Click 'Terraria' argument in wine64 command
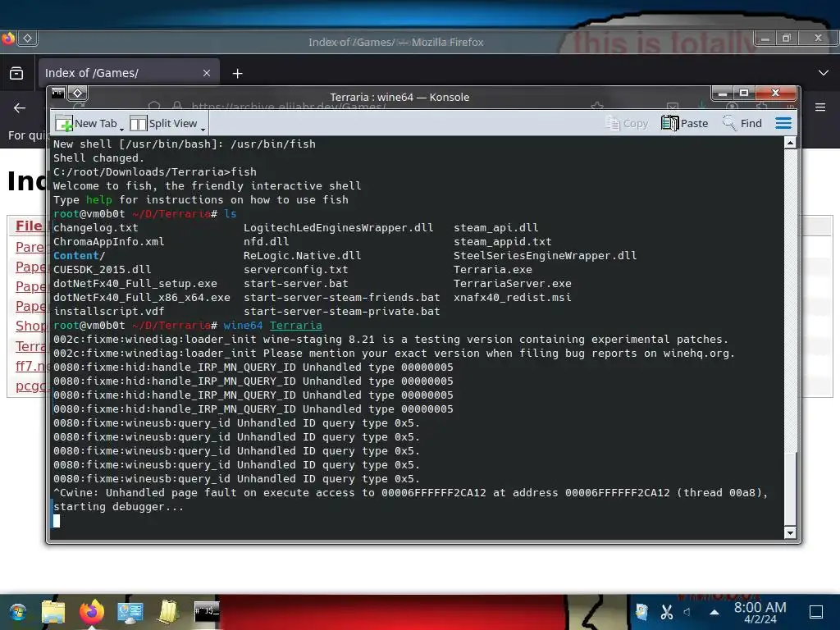This screenshot has height=630, width=840. click(295, 325)
